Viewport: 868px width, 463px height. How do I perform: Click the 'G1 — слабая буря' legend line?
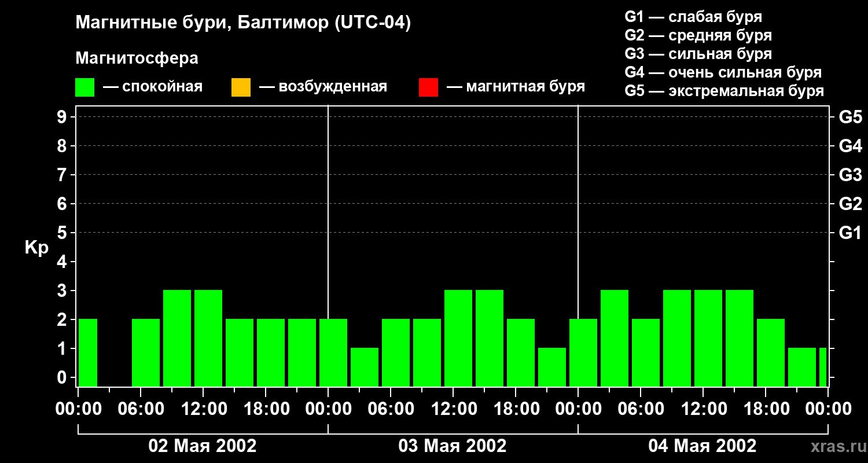click(693, 17)
